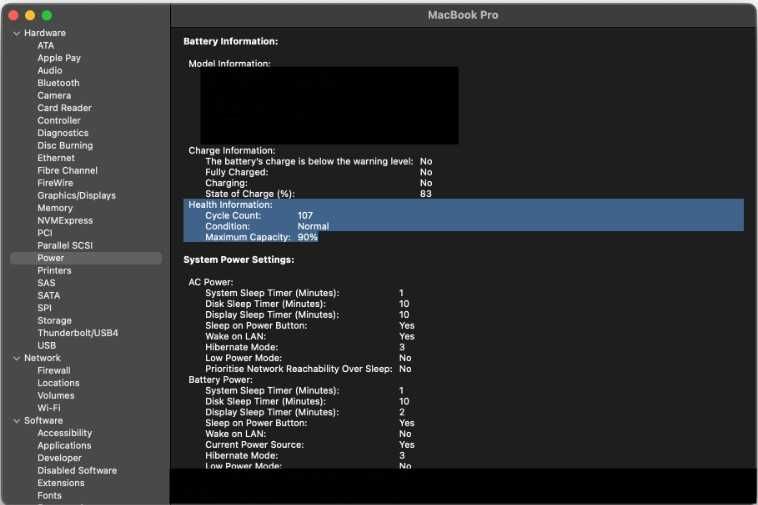Select Memory in the sidebar
This screenshot has height=505, width=758.
(x=55, y=208)
